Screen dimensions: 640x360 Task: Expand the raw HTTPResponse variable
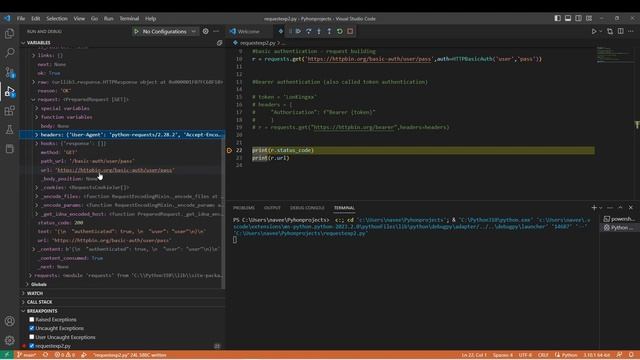(33, 82)
